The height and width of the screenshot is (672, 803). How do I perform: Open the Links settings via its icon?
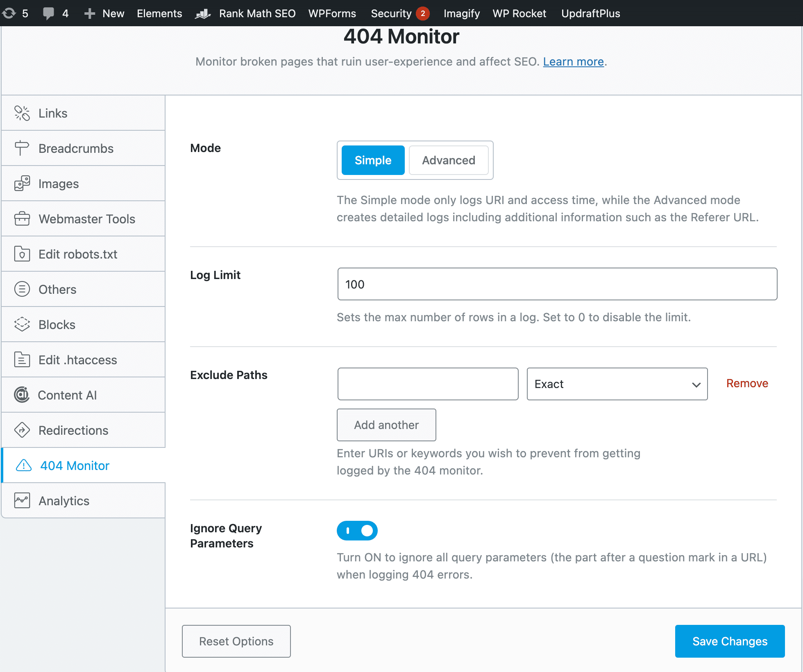click(x=22, y=113)
